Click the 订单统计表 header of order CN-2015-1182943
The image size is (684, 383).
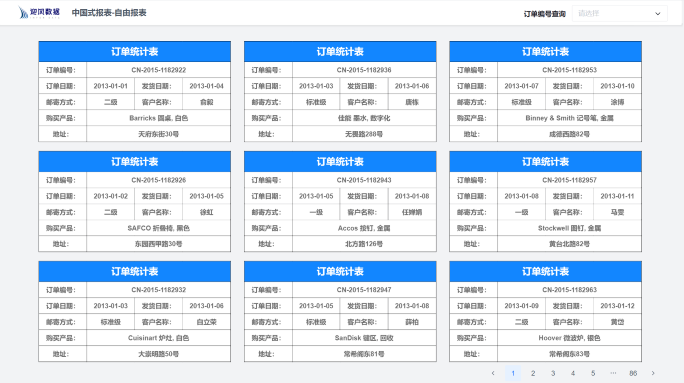tap(340, 161)
